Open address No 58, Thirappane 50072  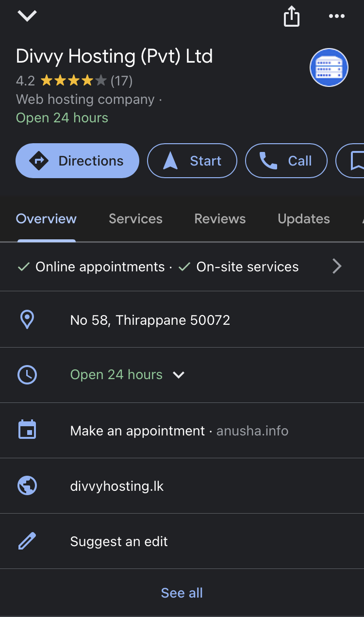(150, 320)
